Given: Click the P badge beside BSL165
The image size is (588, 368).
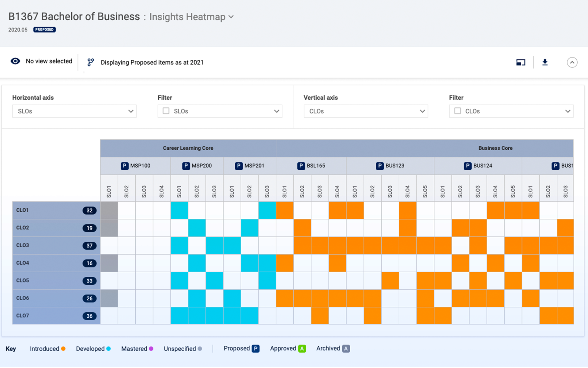Looking at the screenshot, I should pyautogui.click(x=301, y=166).
